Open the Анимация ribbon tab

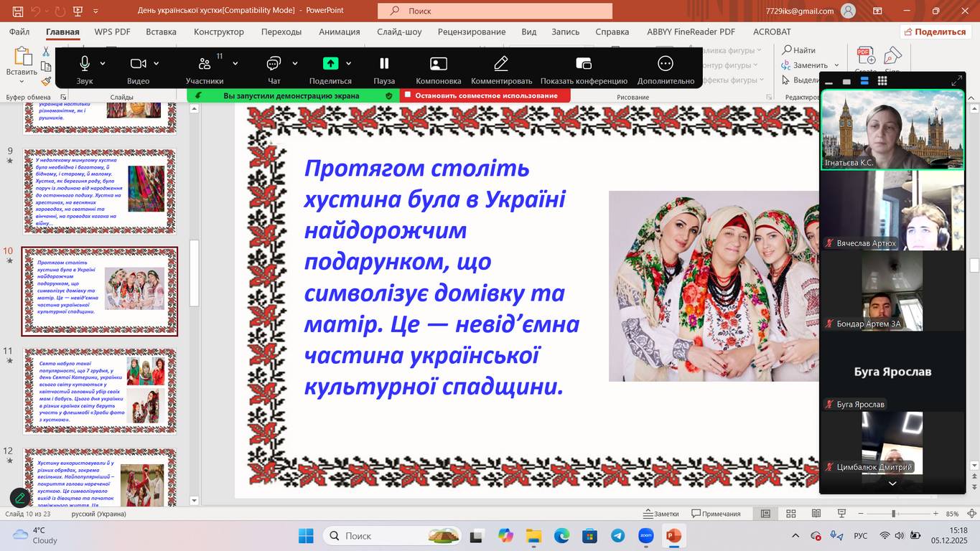(339, 32)
